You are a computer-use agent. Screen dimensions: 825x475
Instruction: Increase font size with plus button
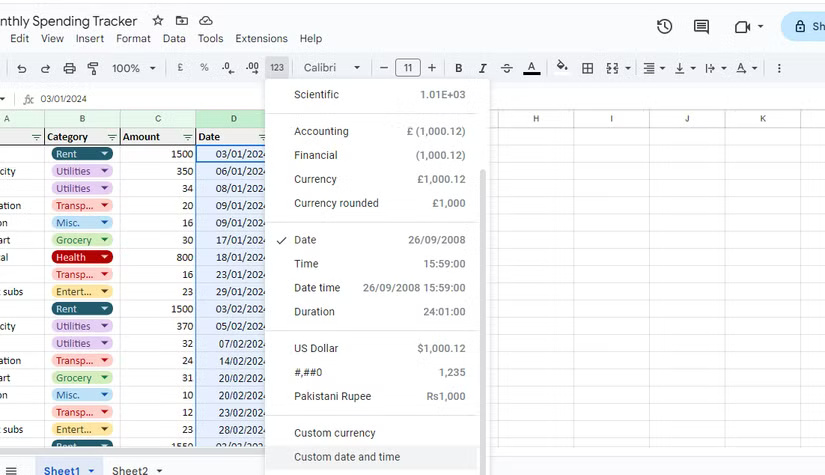click(432, 68)
